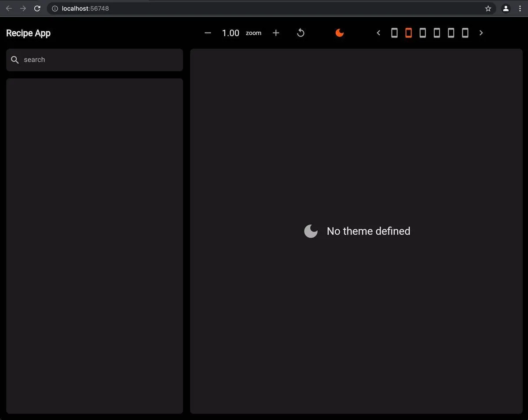The width and height of the screenshot is (528, 420).
Task: Pick the last device frame icon
Action: pos(465,33)
